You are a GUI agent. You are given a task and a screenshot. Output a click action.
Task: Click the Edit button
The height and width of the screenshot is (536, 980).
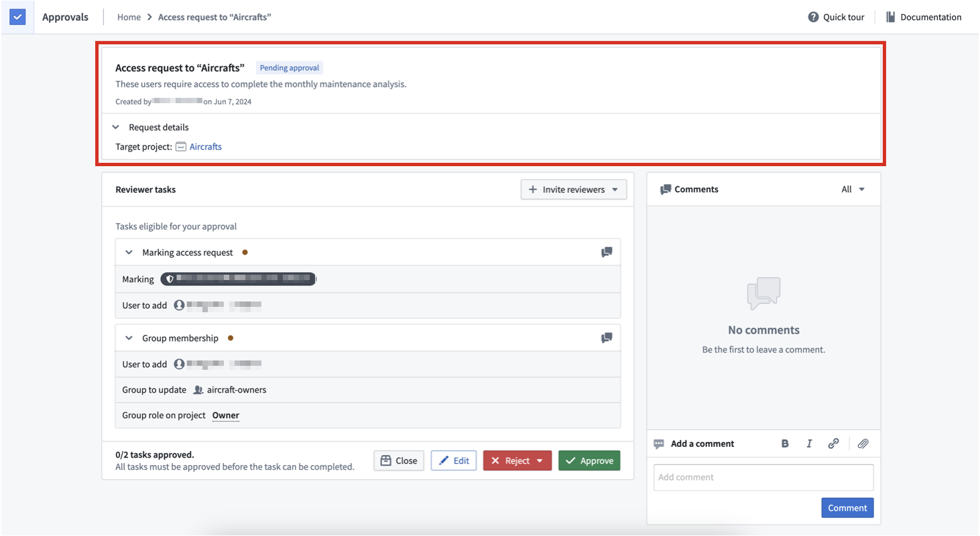point(454,461)
